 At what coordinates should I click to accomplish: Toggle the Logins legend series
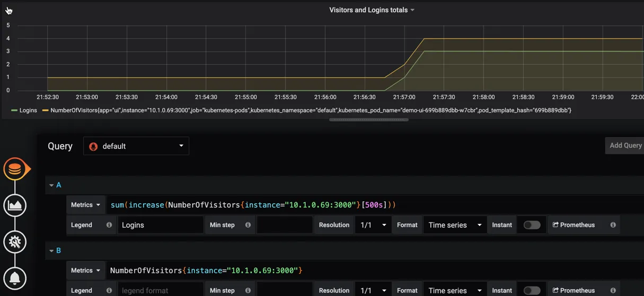click(28, 111)
